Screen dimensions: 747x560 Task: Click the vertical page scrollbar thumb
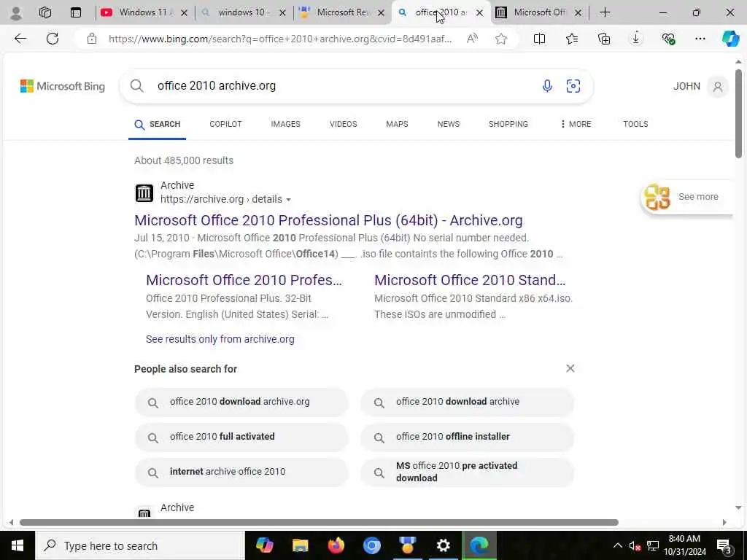[738, 113]
